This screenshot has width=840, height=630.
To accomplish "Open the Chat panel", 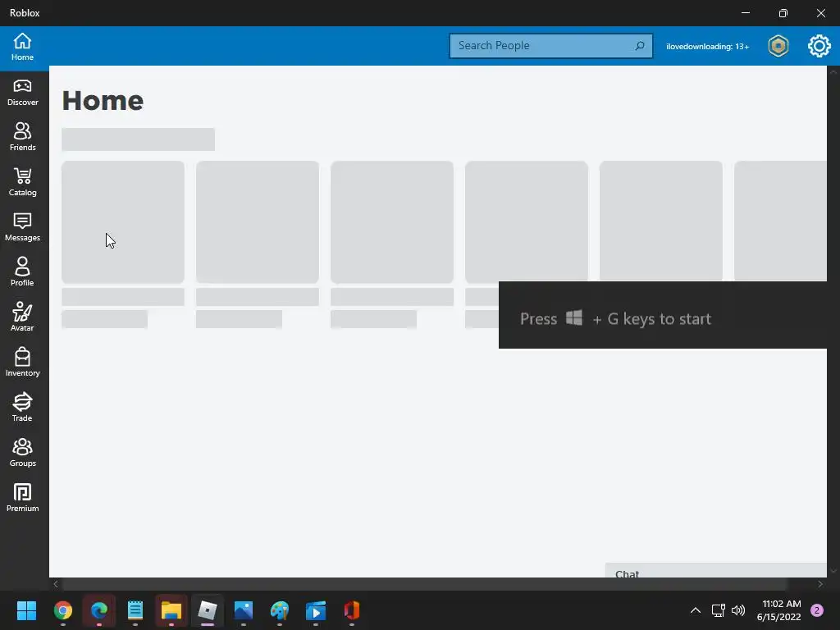I will click(715, 571).
